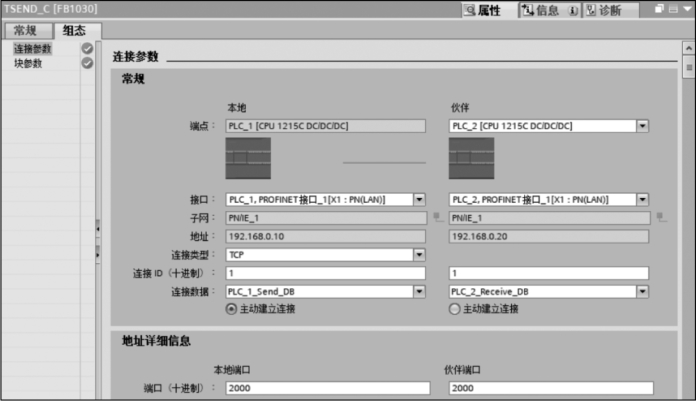Expand the panel with lower splitter arrow
Screen dimensions: 696x401
(98, 255)
